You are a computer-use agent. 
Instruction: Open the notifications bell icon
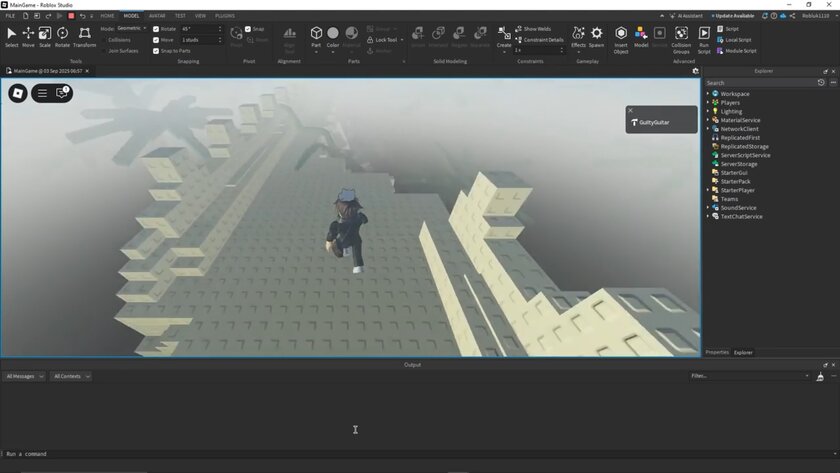click(x=765, y=16)
